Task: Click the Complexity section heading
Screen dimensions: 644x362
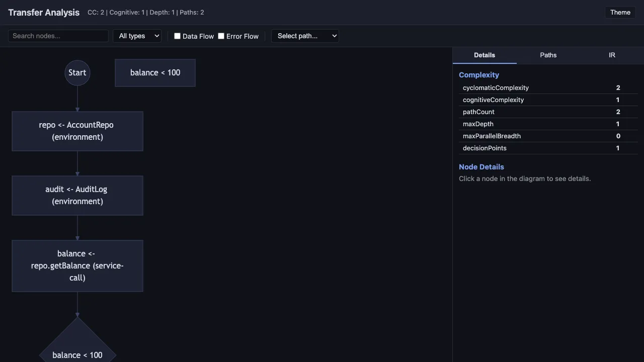Action: 478,74
